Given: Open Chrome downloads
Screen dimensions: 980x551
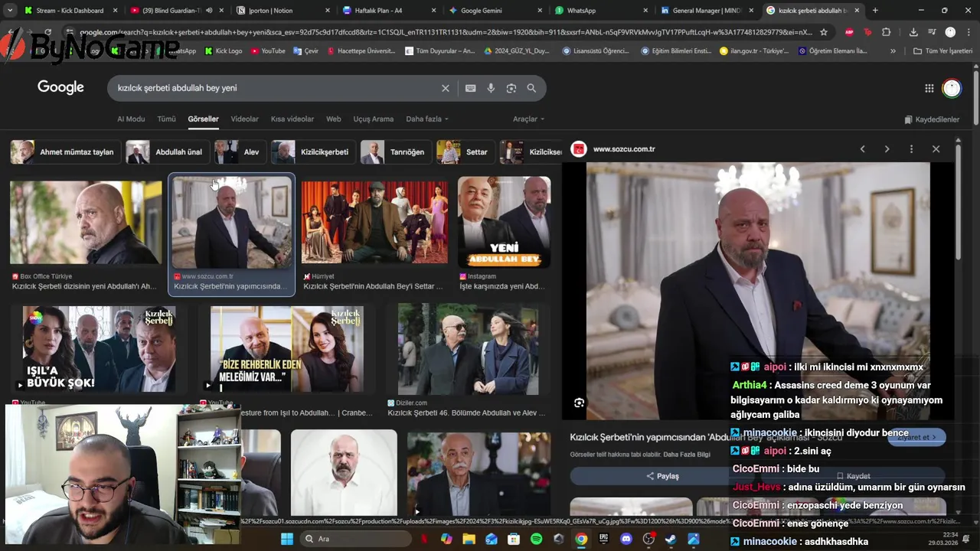Looking at the screenshot, I should (913, 32).
